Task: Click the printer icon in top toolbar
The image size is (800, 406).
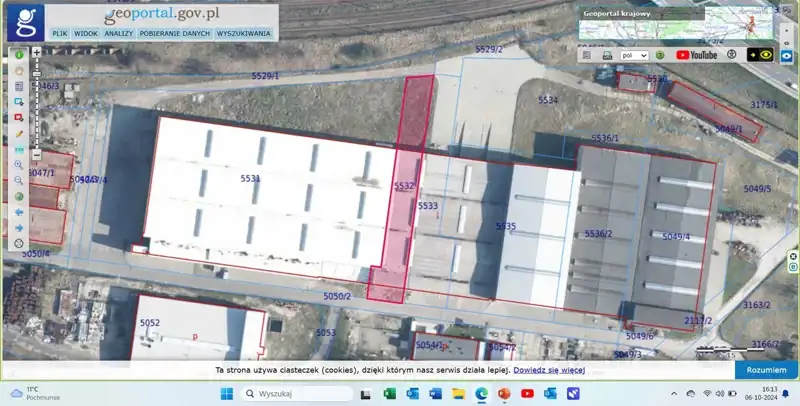Action: (606, 55)
